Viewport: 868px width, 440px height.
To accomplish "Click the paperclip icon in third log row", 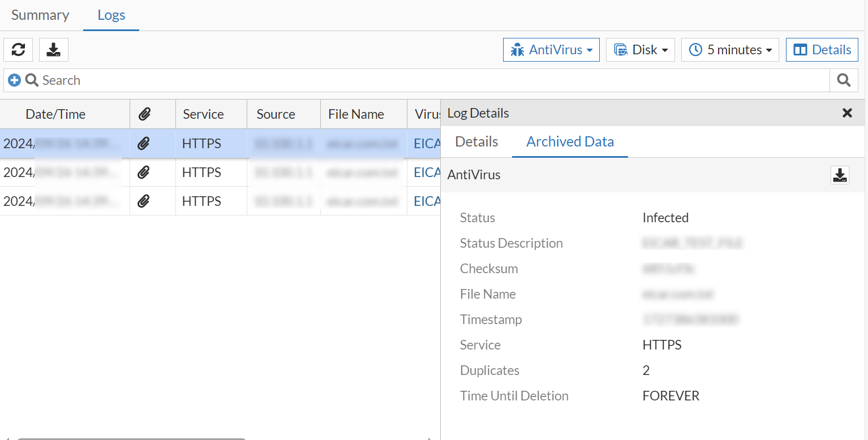I will tap(144, 201).
